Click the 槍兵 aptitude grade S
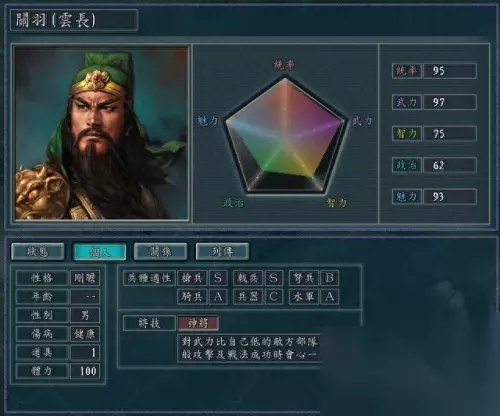 [218, 278]
